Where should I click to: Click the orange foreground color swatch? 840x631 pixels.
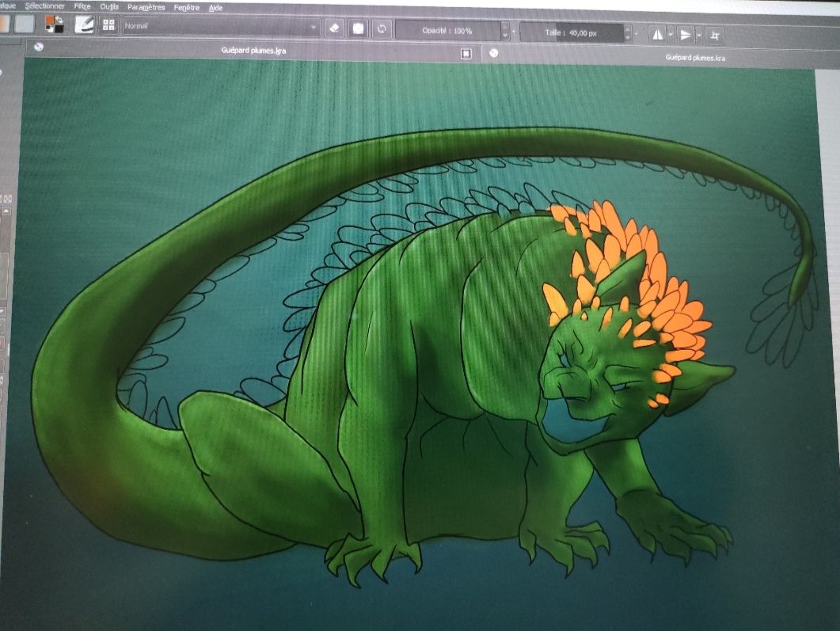click(49, 21)
